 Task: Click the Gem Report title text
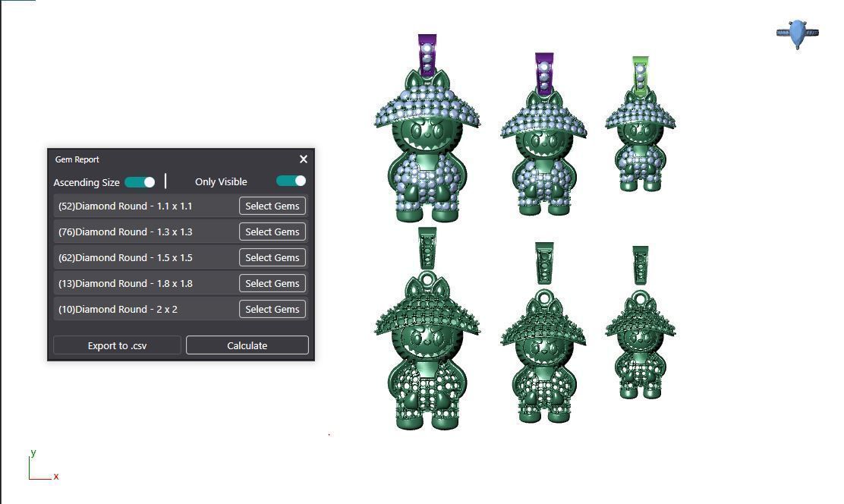tap(77, 159)
